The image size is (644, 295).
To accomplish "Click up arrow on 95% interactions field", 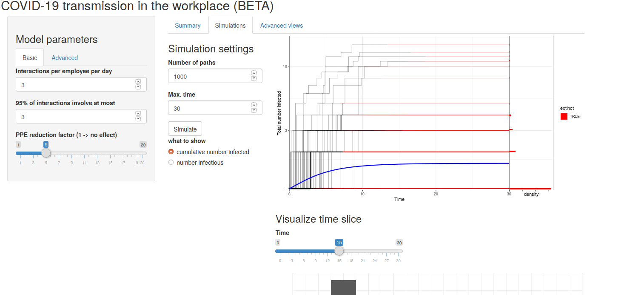I will tap(138, 114).
